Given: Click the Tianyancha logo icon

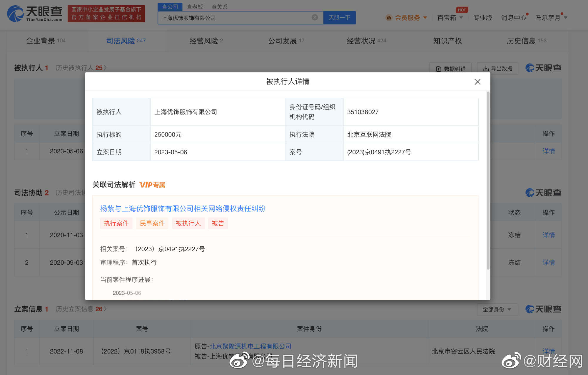Looking at the screenshot, I should [15, 14].
